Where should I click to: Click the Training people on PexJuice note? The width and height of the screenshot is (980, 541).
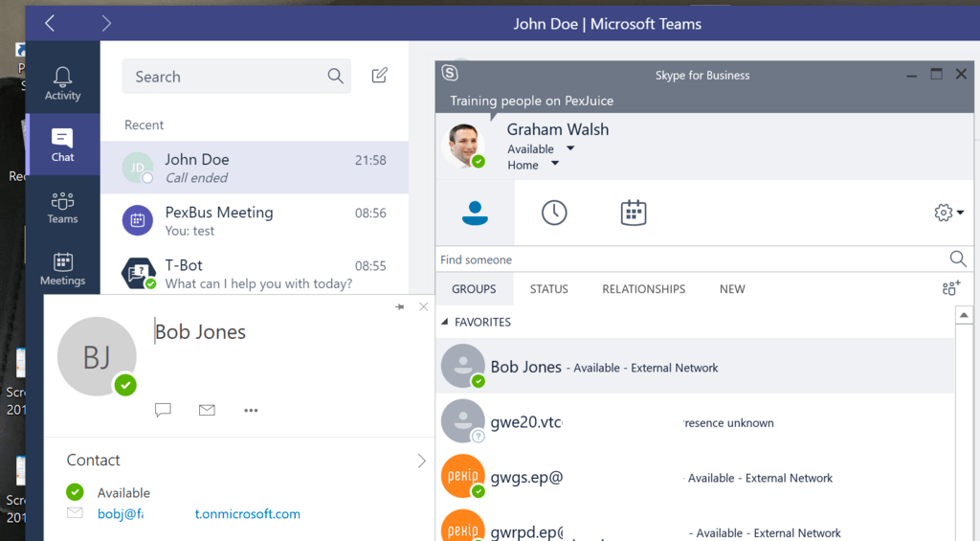click(532, 101)
